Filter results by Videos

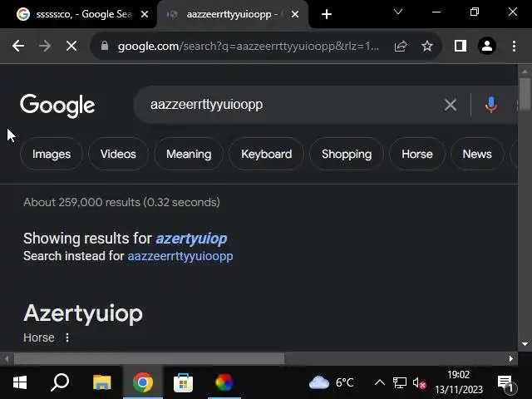[x=118, y=154]
